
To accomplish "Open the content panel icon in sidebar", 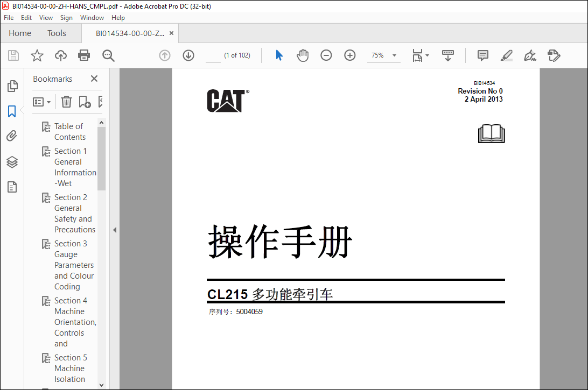I will (12, 187).
